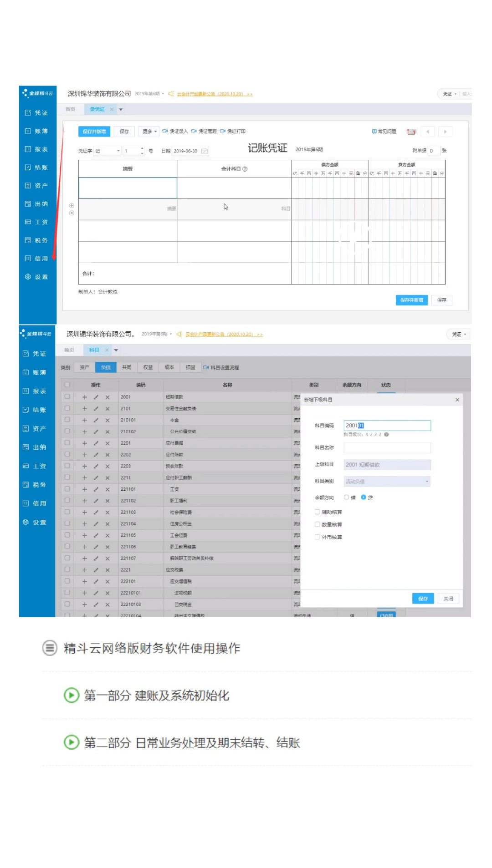Select the 贷 balance direction radio

tap(364, 497)
